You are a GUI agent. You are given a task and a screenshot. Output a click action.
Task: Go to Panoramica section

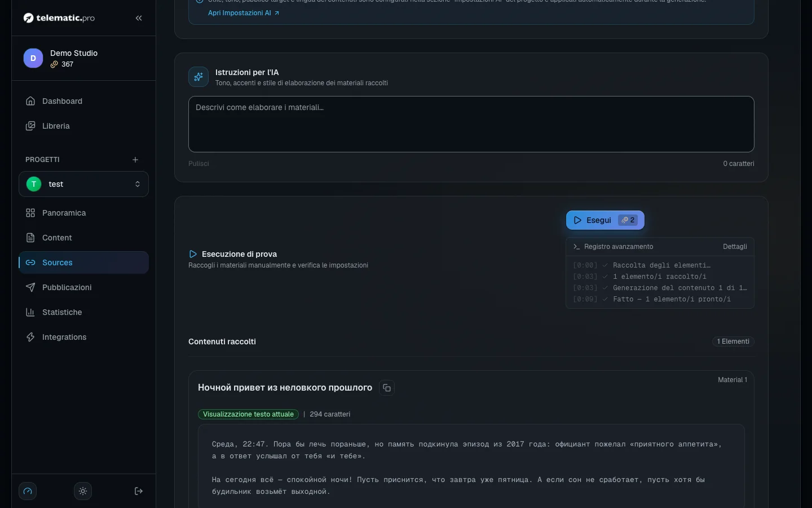tap(83, 213)
